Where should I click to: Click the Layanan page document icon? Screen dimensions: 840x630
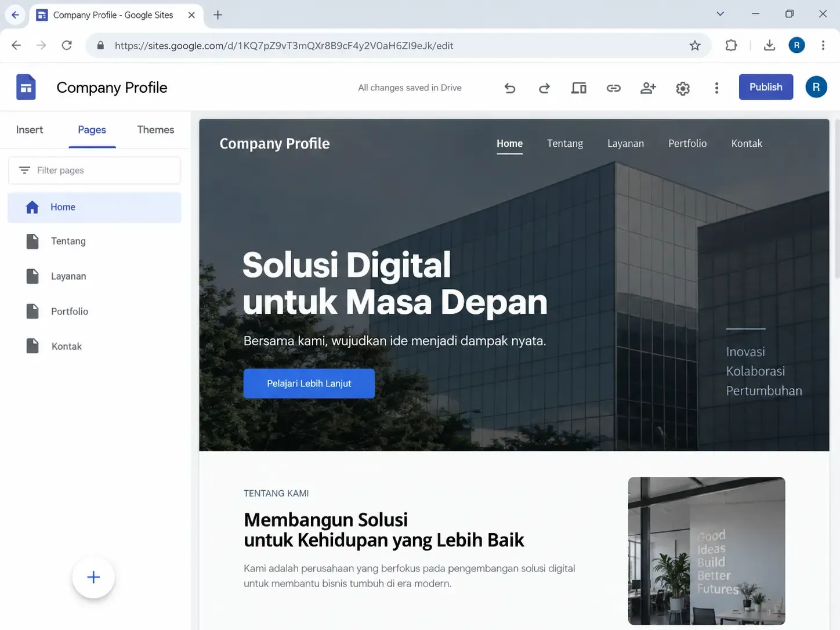coord(32,276)
